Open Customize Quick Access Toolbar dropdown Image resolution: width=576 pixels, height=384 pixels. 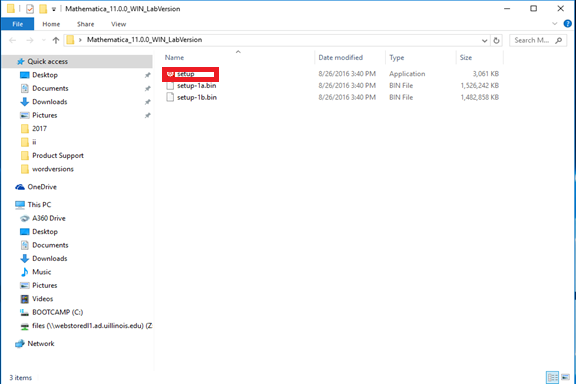coord(54,9)
